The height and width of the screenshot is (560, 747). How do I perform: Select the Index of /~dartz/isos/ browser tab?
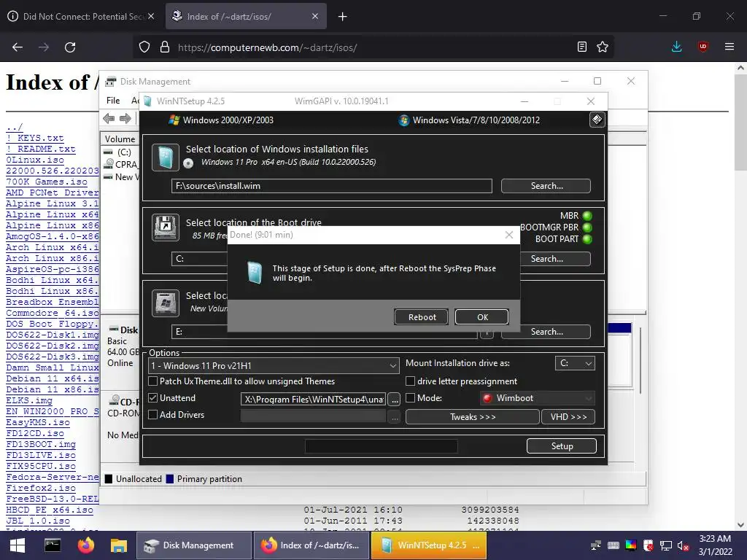point(246,16)
